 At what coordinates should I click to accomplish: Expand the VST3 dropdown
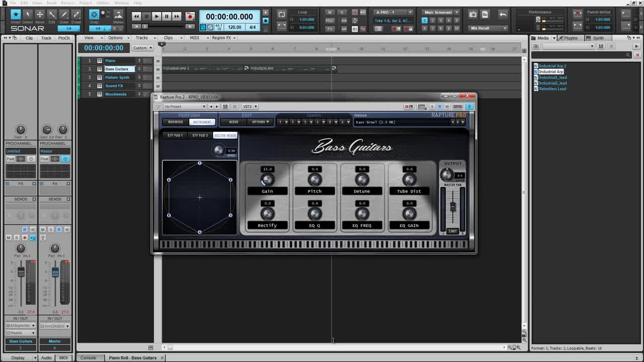(x=250, y=107)
